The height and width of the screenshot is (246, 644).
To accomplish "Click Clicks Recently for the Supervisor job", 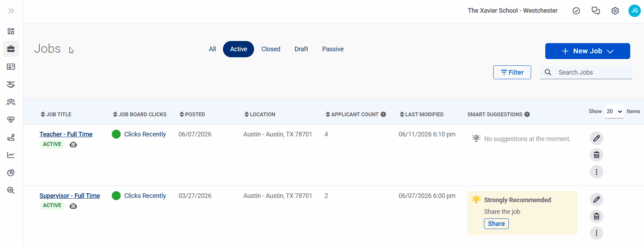I will (x=145, y=196).
